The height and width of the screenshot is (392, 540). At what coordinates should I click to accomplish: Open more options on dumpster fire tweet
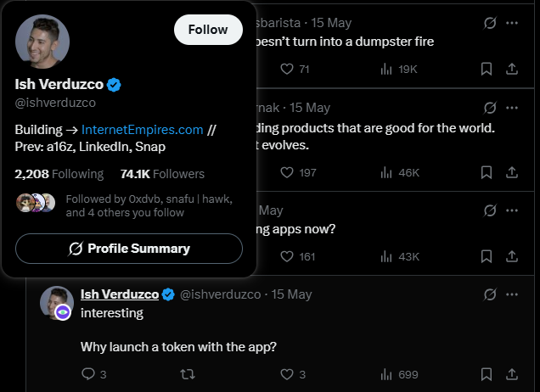[x=512, y=23]
